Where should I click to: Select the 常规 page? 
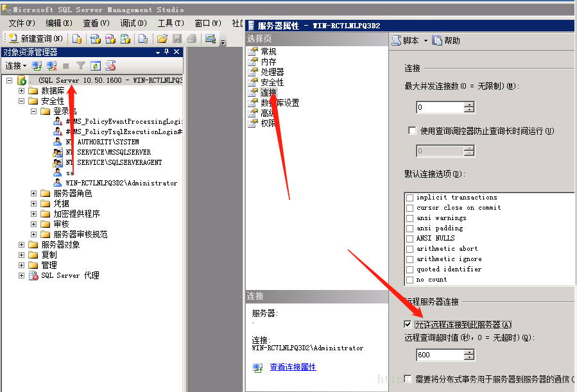(x=268, y=51)
